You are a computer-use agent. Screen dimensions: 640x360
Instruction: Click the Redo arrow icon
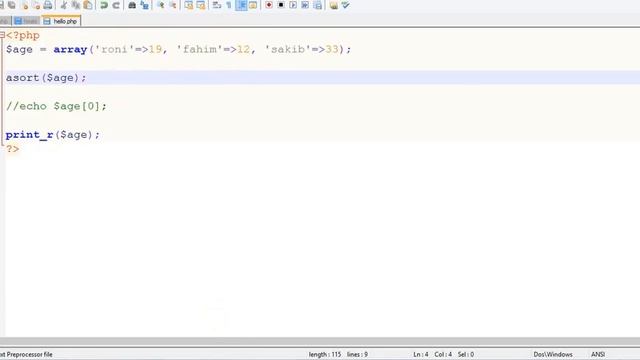coord(116,5)
